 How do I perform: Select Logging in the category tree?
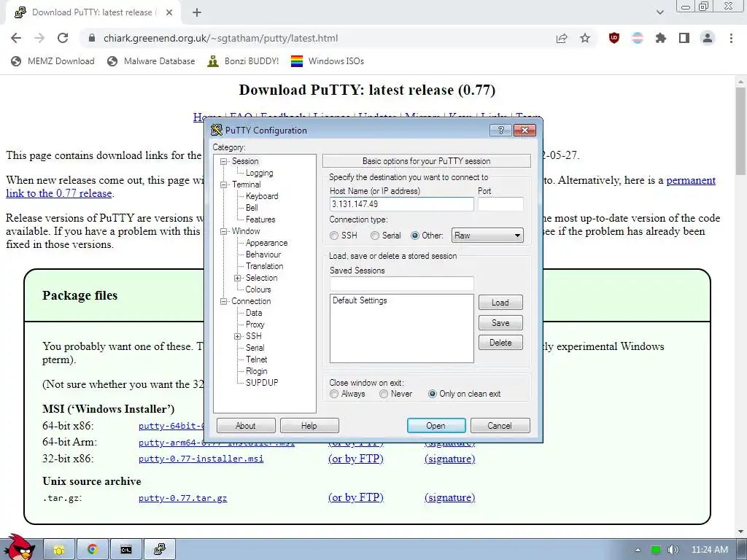pos(259,173)
